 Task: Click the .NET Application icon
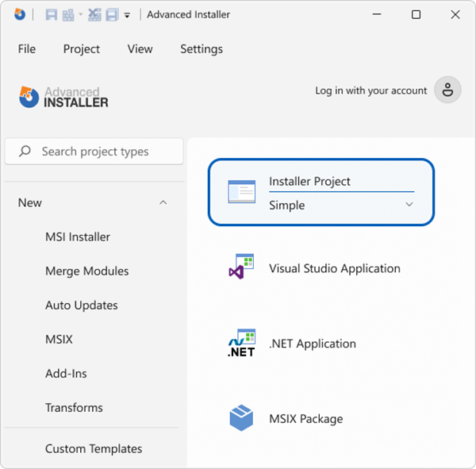[241, 343]
